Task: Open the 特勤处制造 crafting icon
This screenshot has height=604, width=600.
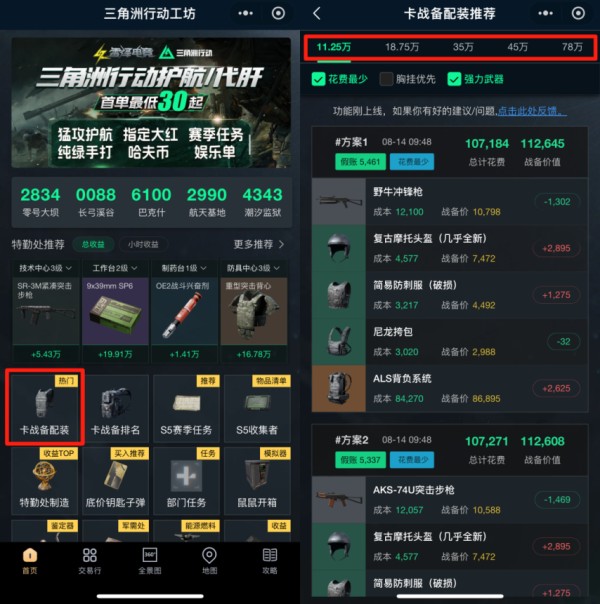Action: [x=45, y=481]
